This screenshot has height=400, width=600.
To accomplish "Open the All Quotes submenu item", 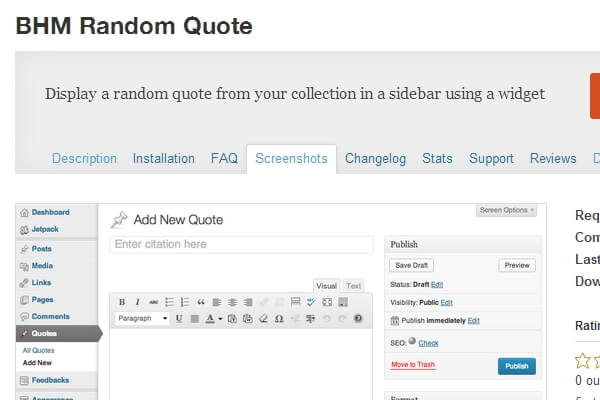I will click(39, 350).
